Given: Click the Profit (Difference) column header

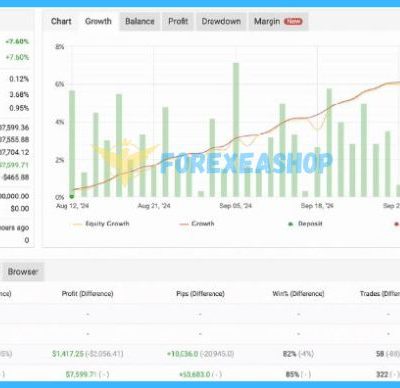Looking at the screenshot, I should point(87,294).
